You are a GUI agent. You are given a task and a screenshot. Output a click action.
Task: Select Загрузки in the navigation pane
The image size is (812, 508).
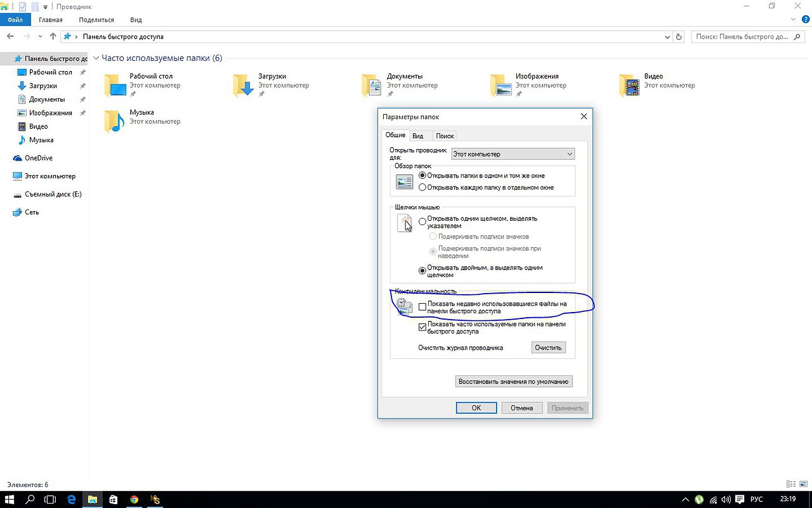coord(43,86)
